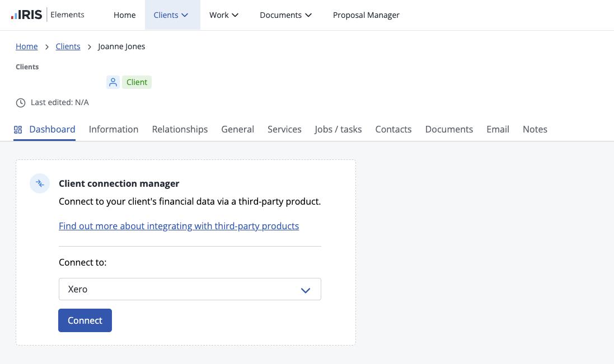Image resolution: width=614 pixels, height=364 pixels.
Task: View the Notes tab
Action: (535, 129)
